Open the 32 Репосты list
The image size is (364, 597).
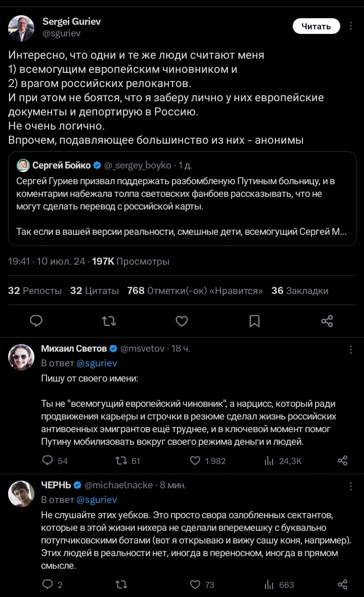[x=35, y=290]
